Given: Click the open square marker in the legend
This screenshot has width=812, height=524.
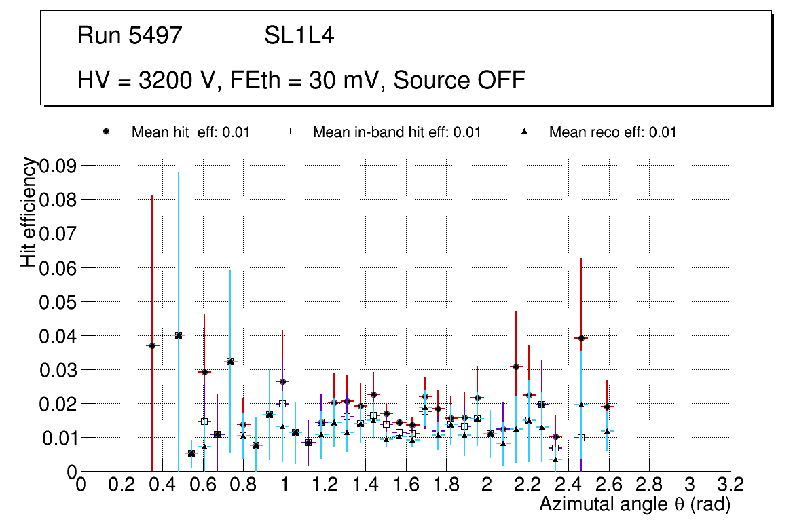Looking at the screenshot, I should [x=287, y=132].
